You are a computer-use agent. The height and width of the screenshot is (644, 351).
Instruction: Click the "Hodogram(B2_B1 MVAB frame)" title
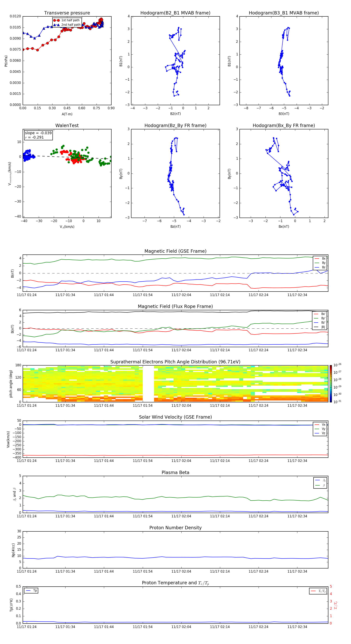175,13
